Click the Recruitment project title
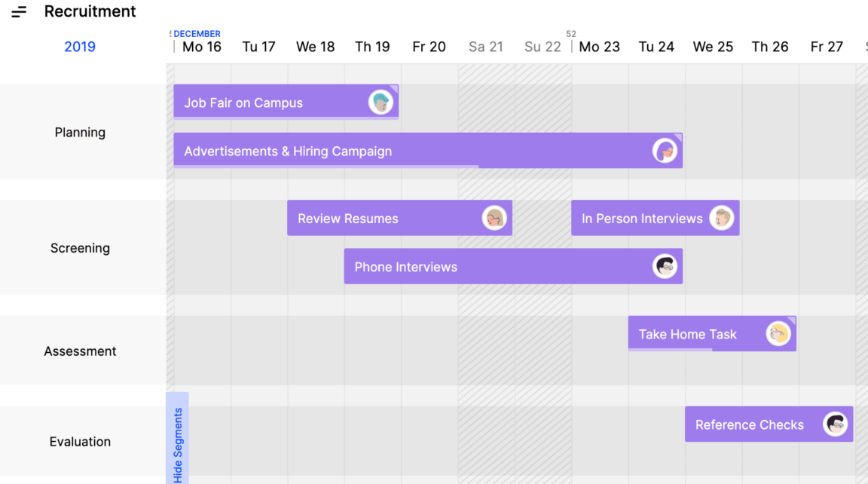 click(x=90, y=11)
